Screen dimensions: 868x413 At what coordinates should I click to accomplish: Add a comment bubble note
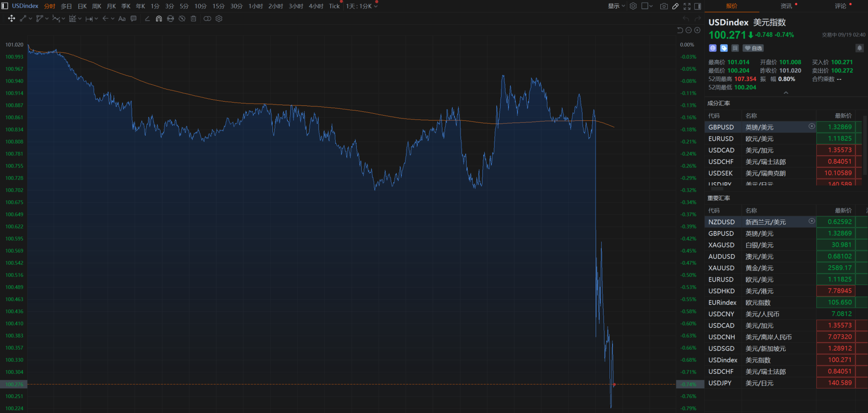click(134, 19)
